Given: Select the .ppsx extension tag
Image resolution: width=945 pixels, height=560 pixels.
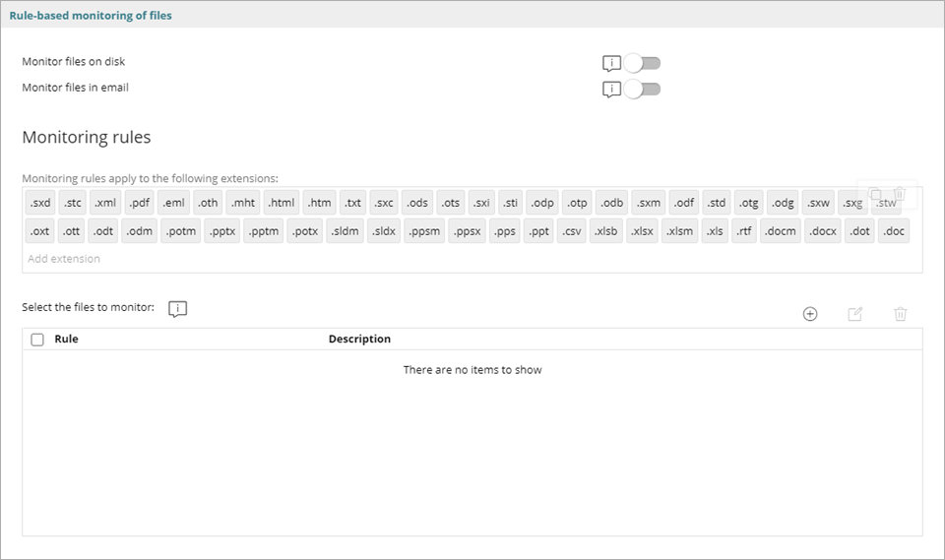Looking at the screenshot, I should (467, 231).
